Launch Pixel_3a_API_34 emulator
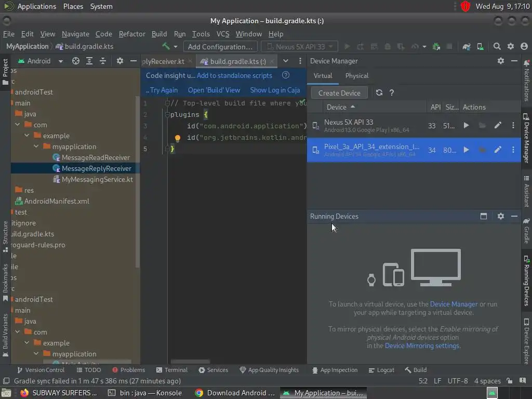The image size is (532, 399). tap(466, 150)
